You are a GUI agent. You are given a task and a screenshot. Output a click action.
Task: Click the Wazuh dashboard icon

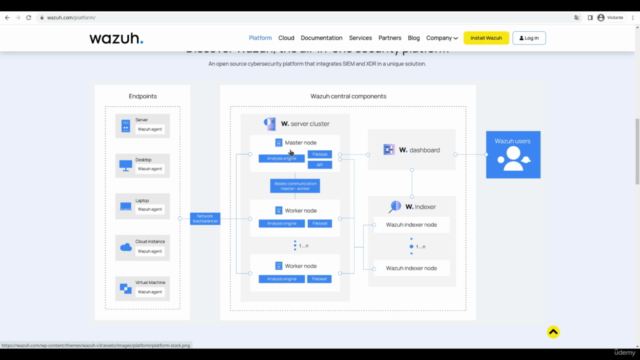pos(389,150)
